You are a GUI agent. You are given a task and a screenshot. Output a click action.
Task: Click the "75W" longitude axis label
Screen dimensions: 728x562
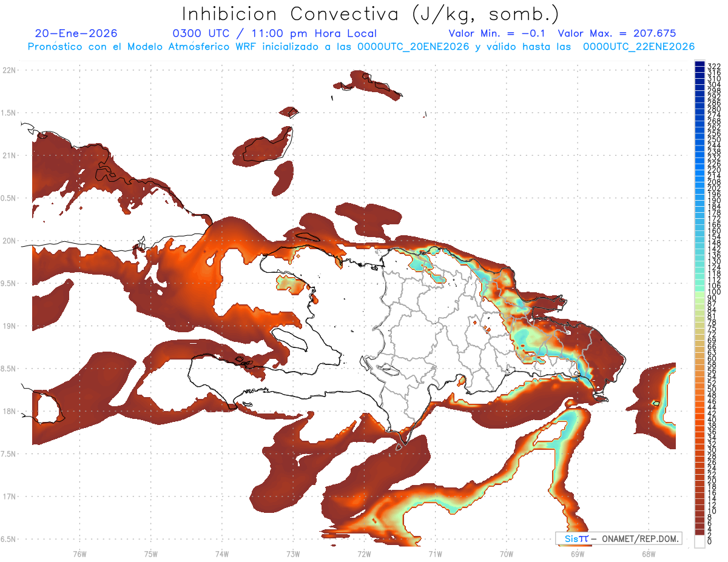151,554
